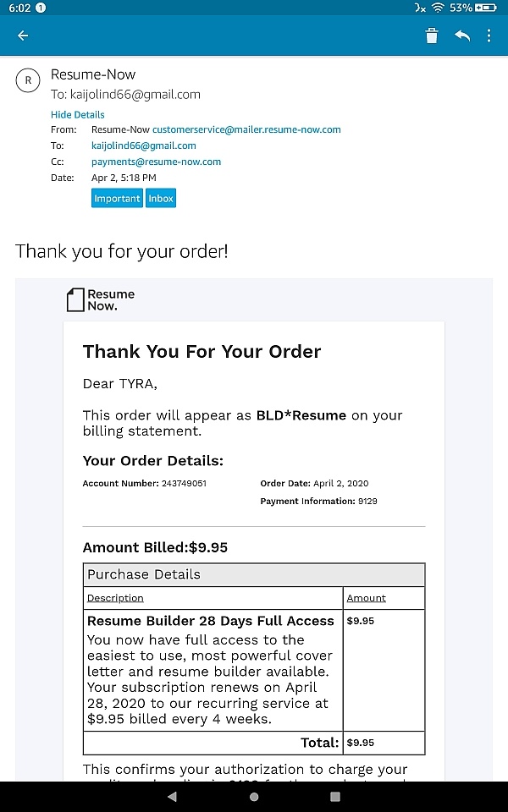Tap the Thank you for your order subject line

click(x=122, y=251)
